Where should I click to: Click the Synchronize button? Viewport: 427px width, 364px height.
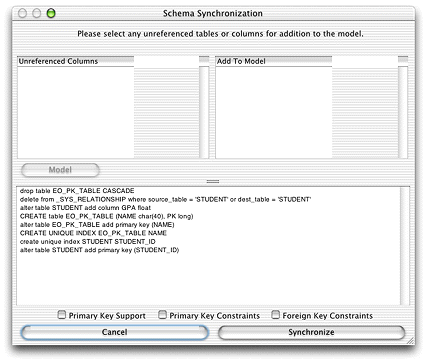[x=311, y=332]
